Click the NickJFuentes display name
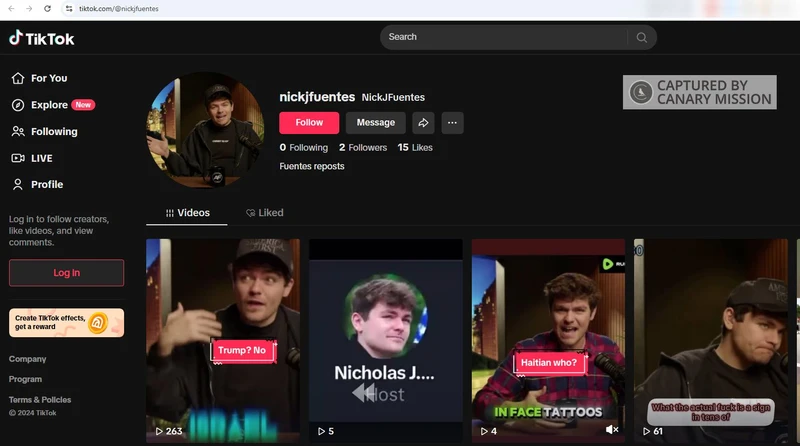Viewport: 800px width, 446px height. point(393,97)
